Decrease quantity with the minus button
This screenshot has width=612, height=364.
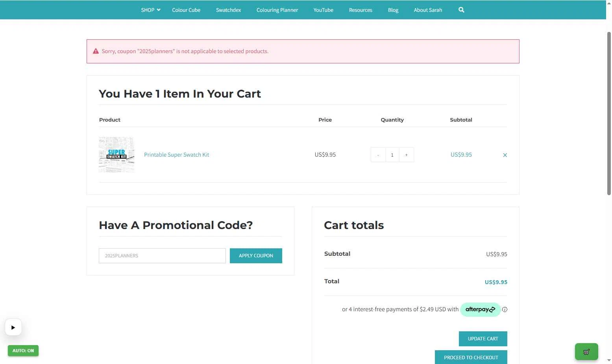378,155
